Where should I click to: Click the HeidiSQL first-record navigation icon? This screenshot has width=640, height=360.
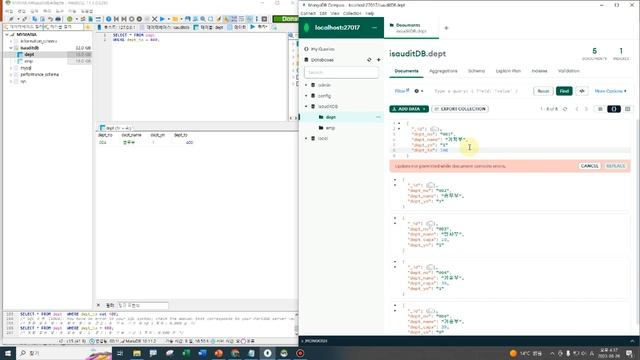click(x=116, y=19)
